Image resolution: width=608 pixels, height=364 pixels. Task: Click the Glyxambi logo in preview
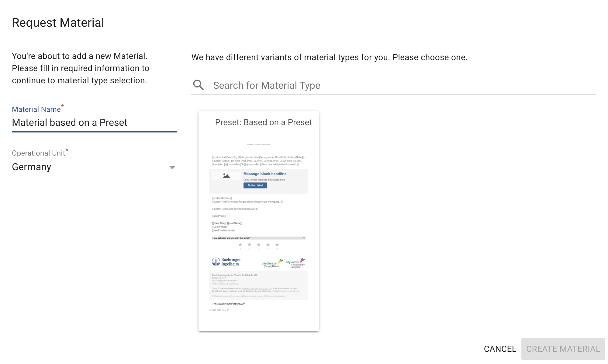pyautogui.click(x=295, y=263)
